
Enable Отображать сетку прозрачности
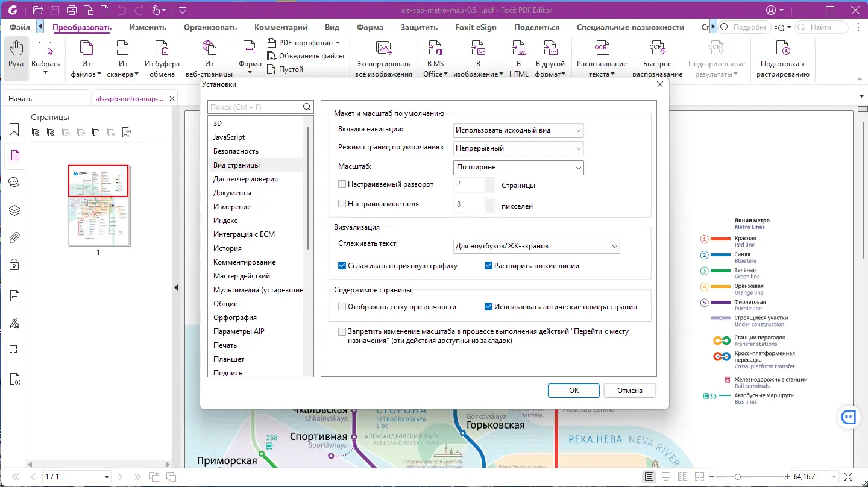click(x=342, y=307)
